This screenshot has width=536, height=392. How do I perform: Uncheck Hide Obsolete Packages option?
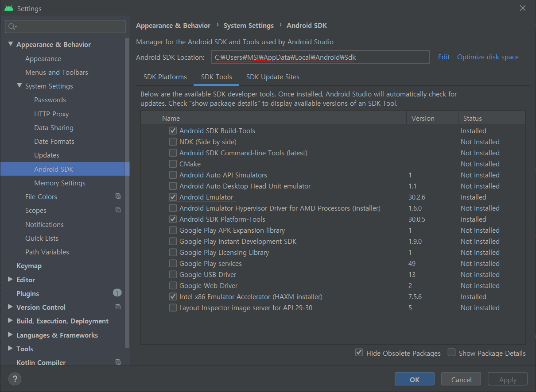click(359, 353)
